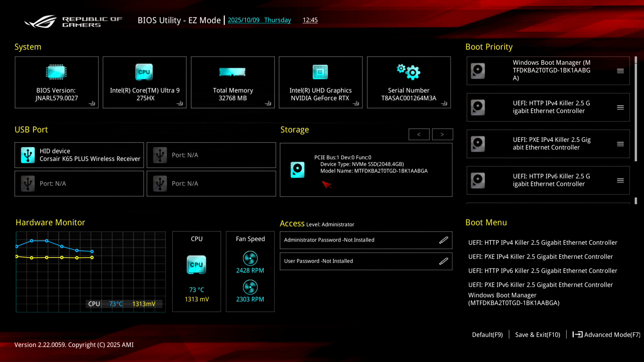The width and height of the screenshot is (644, 362).
Task: Show previous storage device with left arrow
Action: pyautogui.click(x=419, y=134)
